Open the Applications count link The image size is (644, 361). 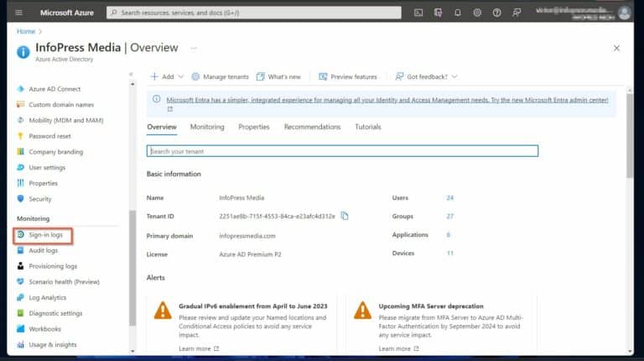tap(448, 235)
